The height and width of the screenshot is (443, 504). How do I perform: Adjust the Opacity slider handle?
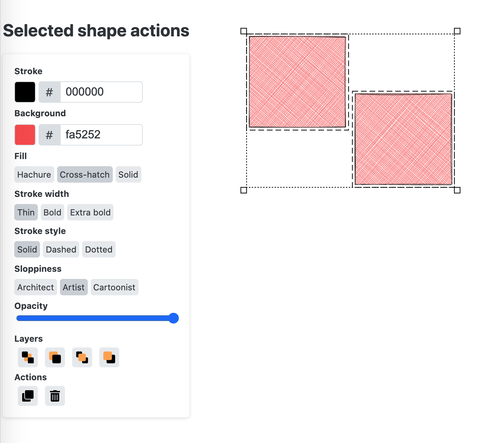pyautogui.click(x=174, y=318)
